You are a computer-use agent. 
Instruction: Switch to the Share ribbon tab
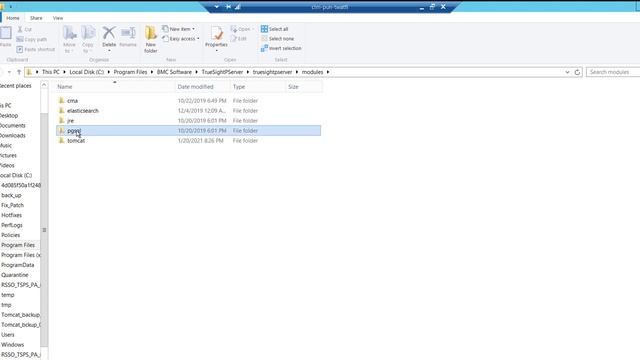tap(36, 18)
